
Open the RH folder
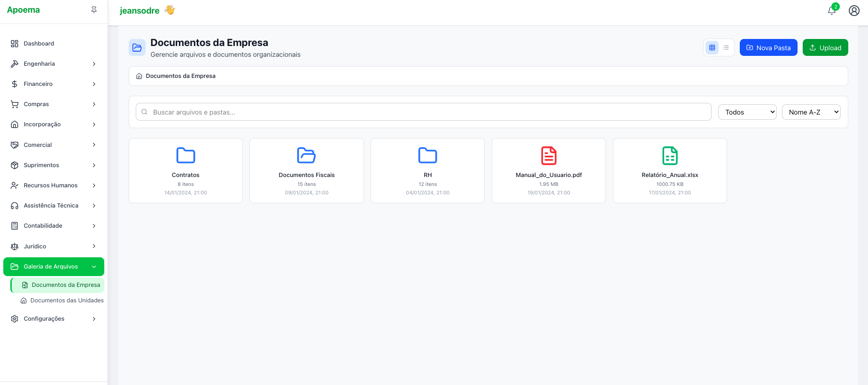[427, 170]
